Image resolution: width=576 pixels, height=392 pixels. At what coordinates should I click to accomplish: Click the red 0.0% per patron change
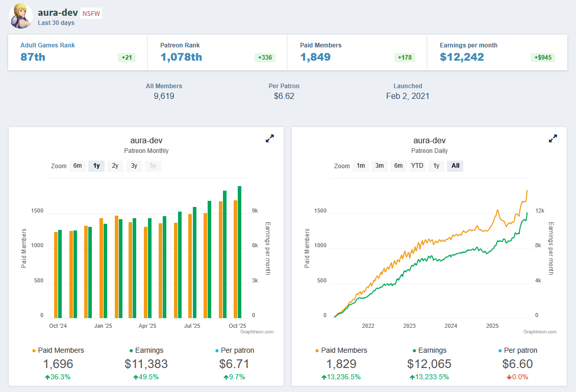[518, 377]
